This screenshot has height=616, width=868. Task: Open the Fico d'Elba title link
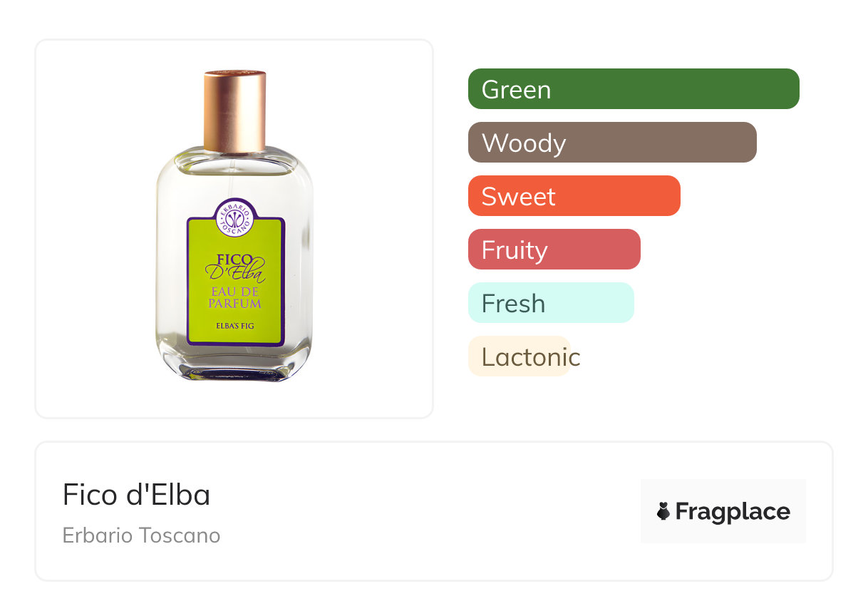point(136,495)
